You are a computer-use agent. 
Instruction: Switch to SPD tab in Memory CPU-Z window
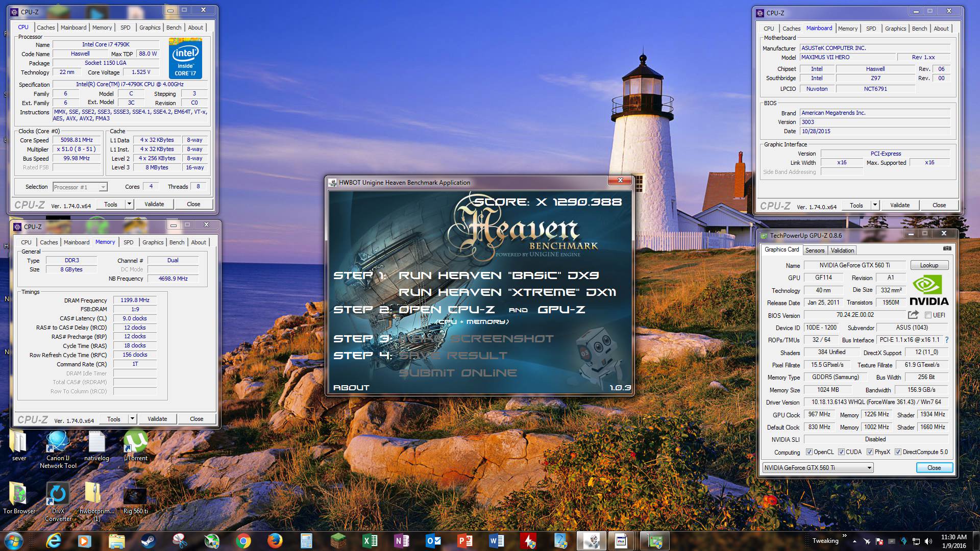[128, 242]
